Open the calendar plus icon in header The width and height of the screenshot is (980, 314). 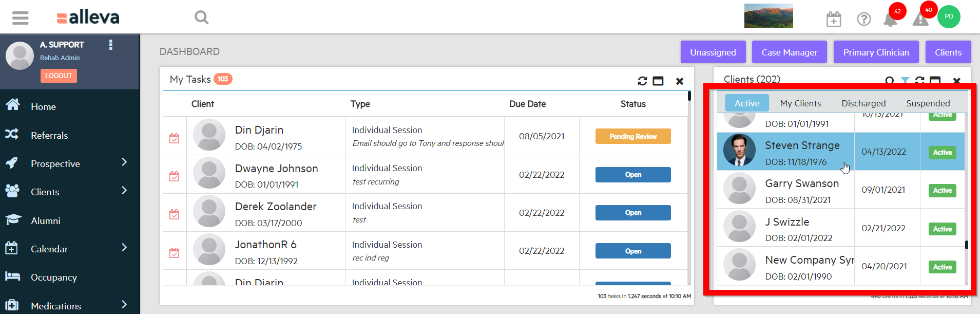[834, 20]
